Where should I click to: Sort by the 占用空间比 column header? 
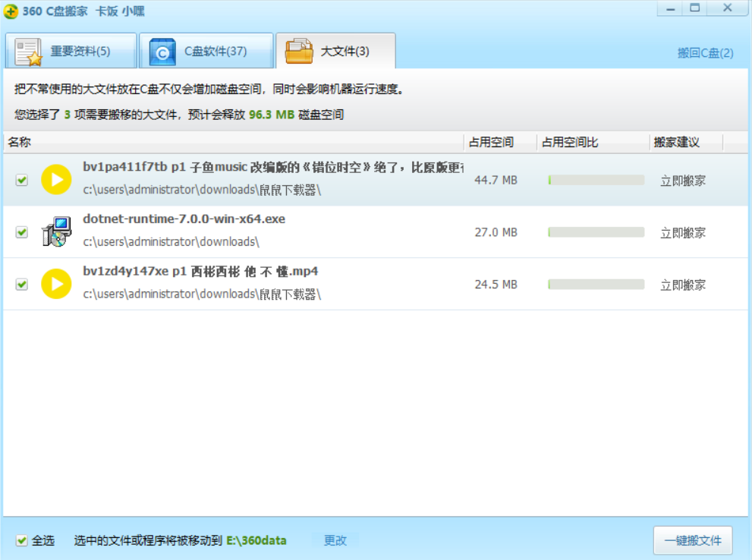[593, 142]
